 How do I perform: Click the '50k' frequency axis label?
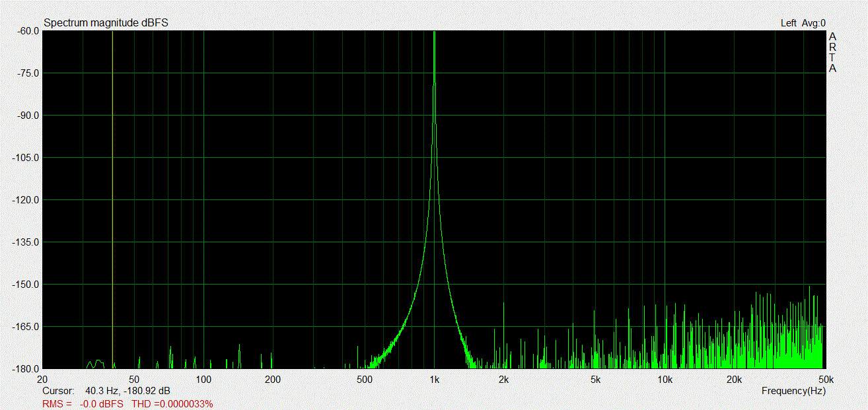tap(826, 380)
